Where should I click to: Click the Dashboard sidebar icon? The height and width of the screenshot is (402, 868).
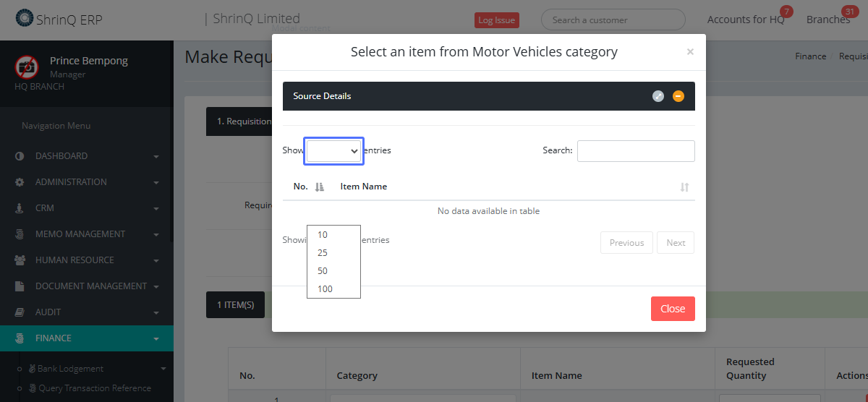(x=20, y=156)
